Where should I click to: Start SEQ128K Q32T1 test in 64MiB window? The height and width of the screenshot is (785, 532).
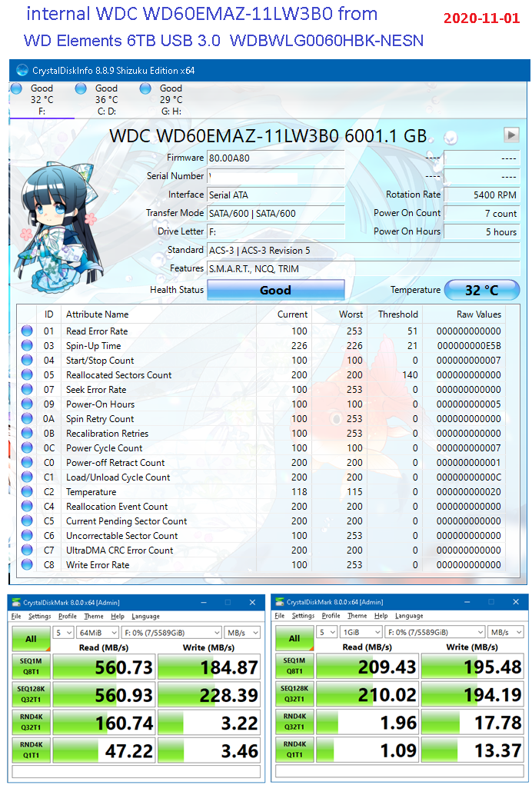pos(31,695)
